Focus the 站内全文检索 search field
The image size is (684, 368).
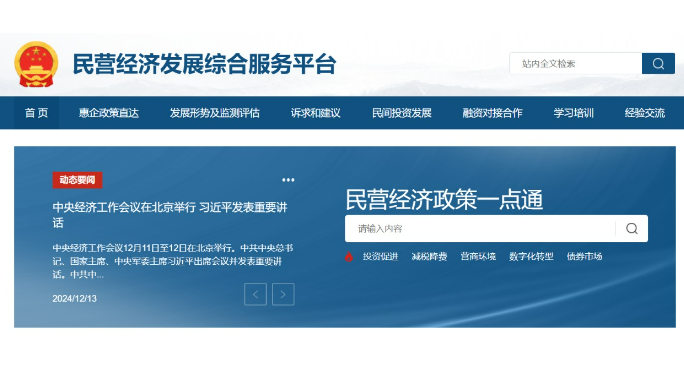(x=576, y=64)
